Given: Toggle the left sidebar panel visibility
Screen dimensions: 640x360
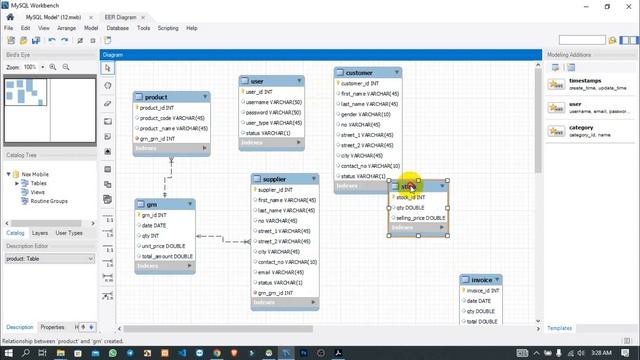Looking at the screenshot, I should pyautogui.click(x=624, y=40).
